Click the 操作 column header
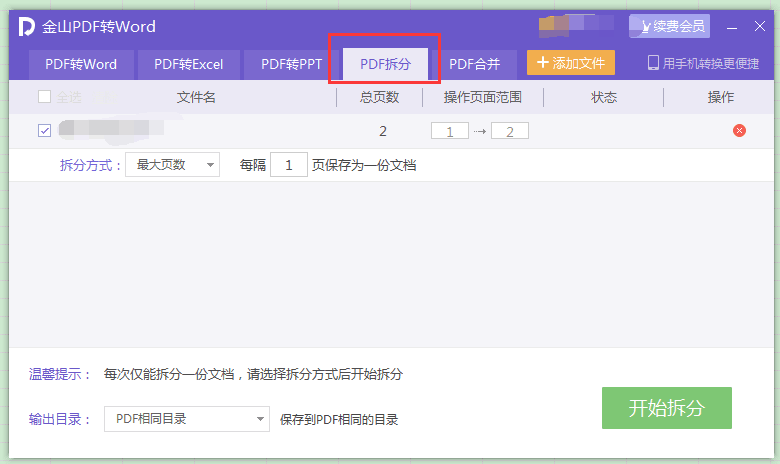Viewport: 780px width, 464px height. click(721, 97)
